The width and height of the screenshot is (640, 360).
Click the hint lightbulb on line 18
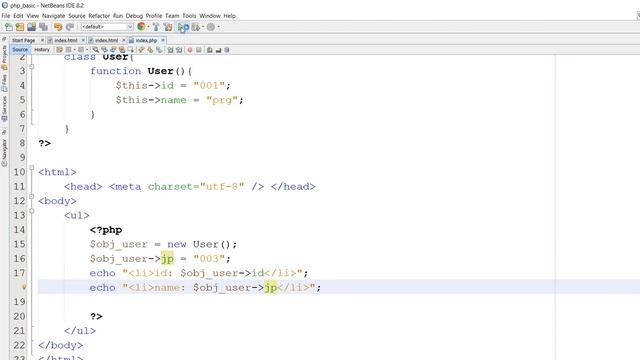pyautogui.click(x=24, y=287)
